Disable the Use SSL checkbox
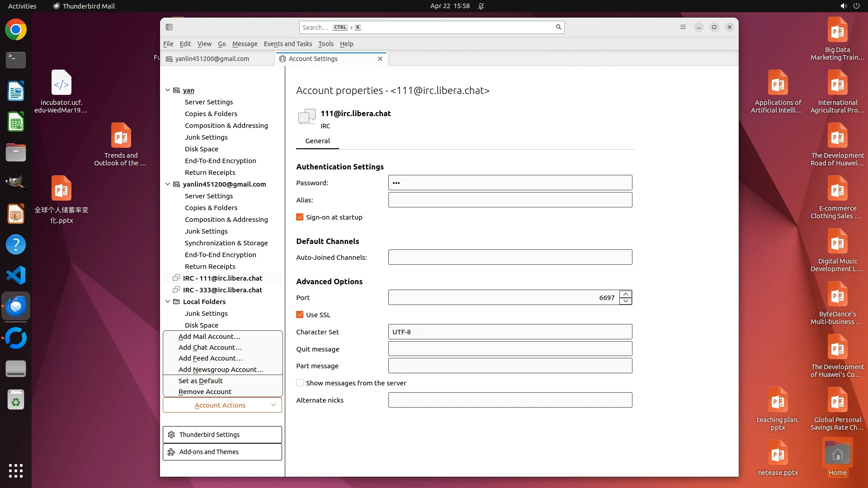Image resolution: width=868 pixels, height=488 pixels. tap(300, 315)
